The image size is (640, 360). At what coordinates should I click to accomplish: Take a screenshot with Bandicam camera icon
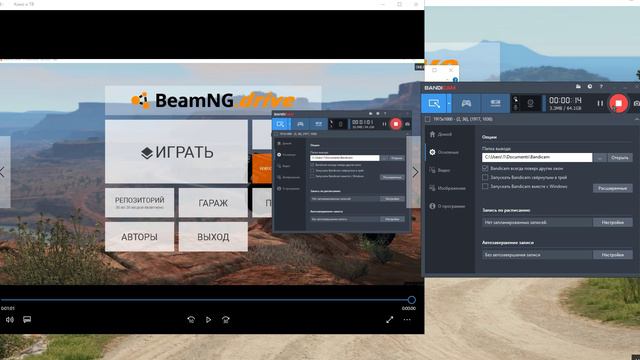(x=636, y=104)
